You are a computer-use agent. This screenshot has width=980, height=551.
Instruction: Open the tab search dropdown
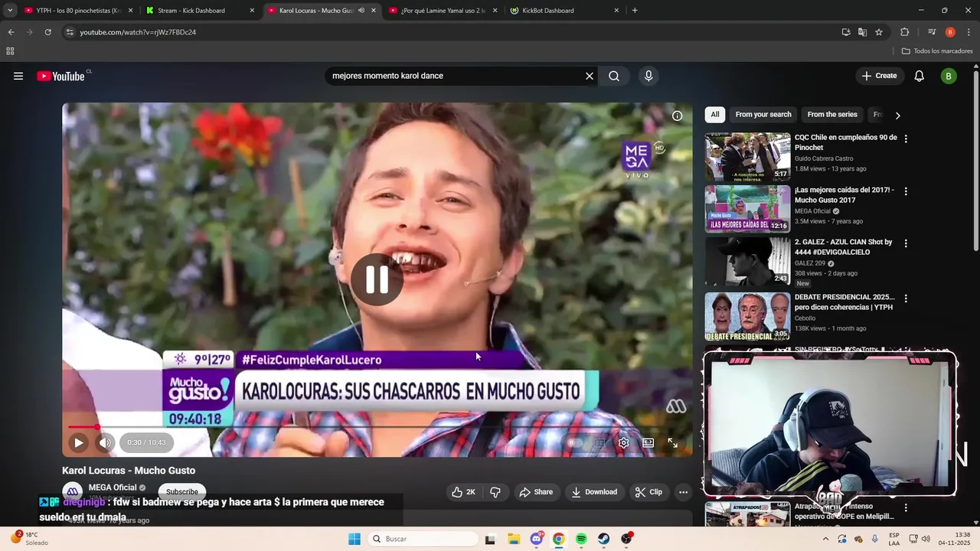pos(10,11)
